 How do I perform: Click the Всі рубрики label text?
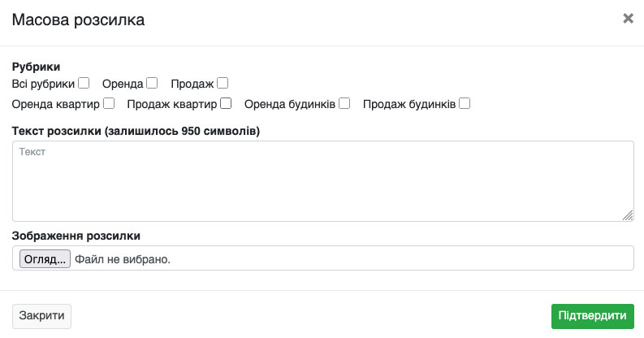43,83
